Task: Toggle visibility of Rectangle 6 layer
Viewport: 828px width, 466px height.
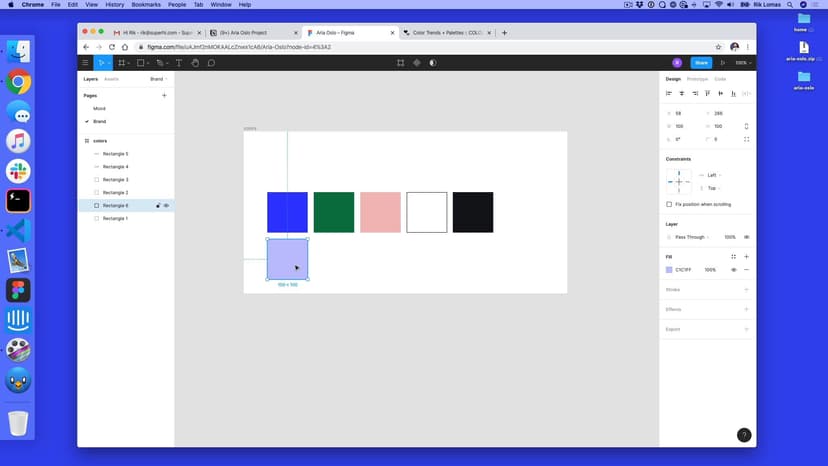Action: [166, 205]
